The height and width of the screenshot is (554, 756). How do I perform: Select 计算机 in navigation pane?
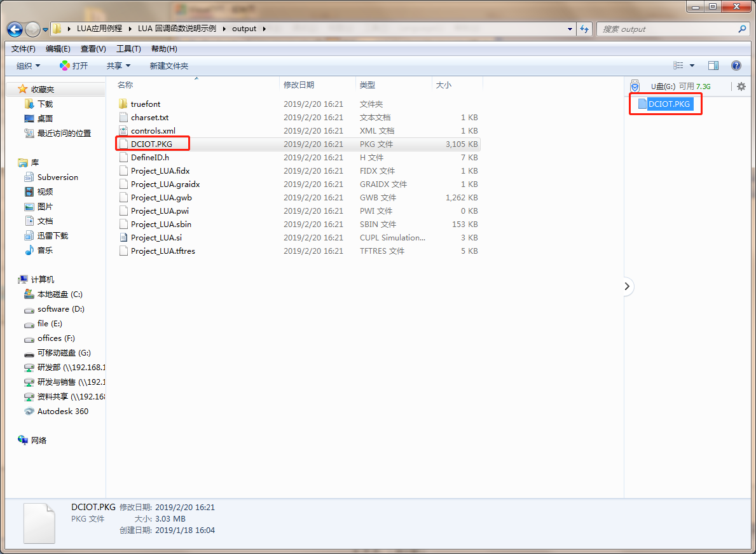[x=43, y=280]
